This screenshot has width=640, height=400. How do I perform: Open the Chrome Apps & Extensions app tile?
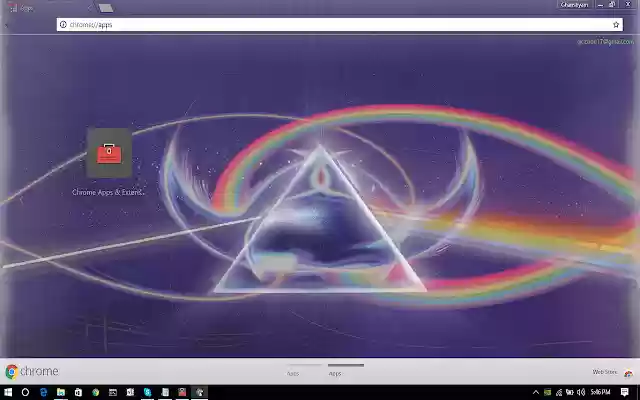109,153
